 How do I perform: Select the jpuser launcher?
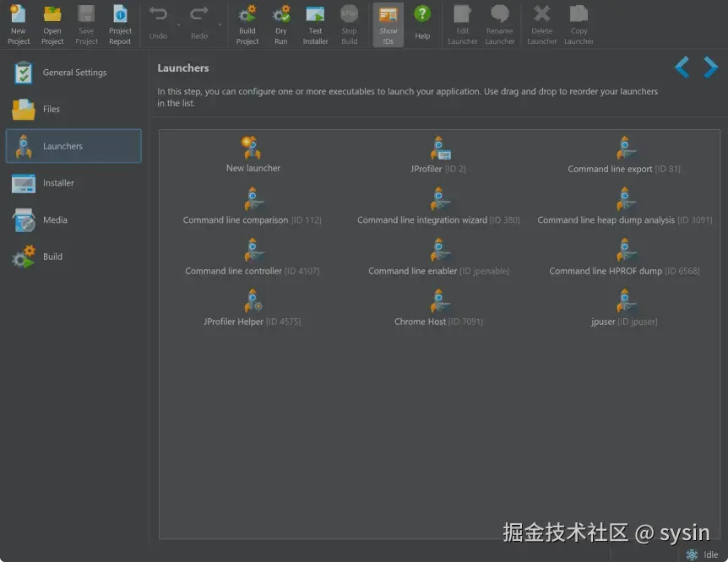click(x=624, y=308)
